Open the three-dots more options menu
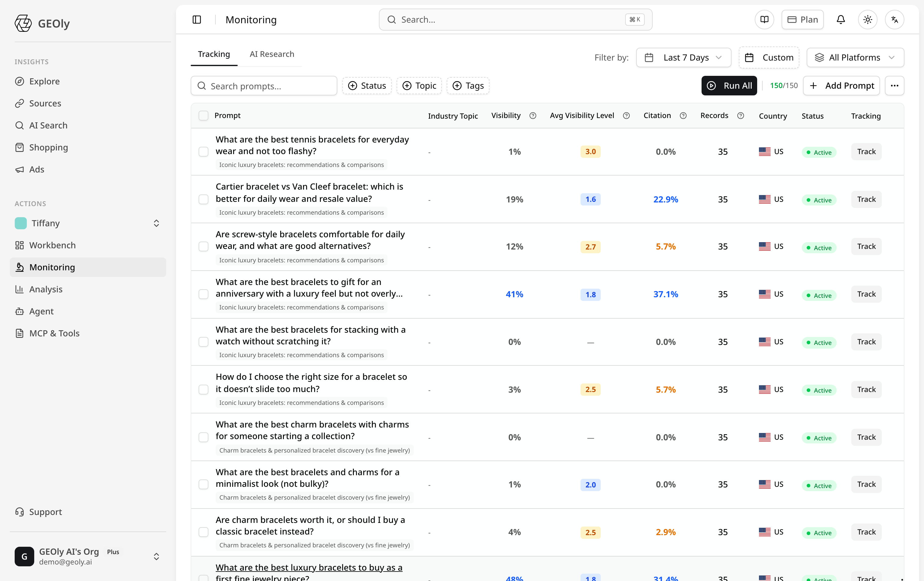The width and height of the screenshot is (924, 581). (894, 86)
